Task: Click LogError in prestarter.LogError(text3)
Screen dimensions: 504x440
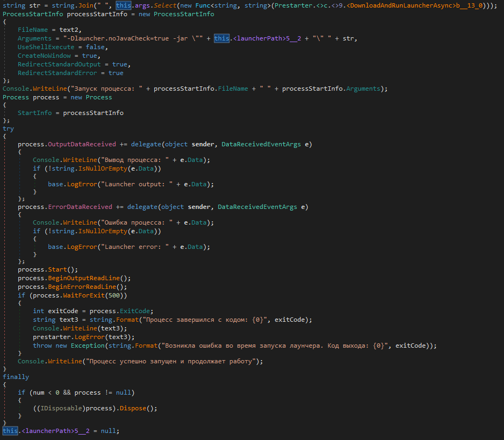Action: pos(90,337)
